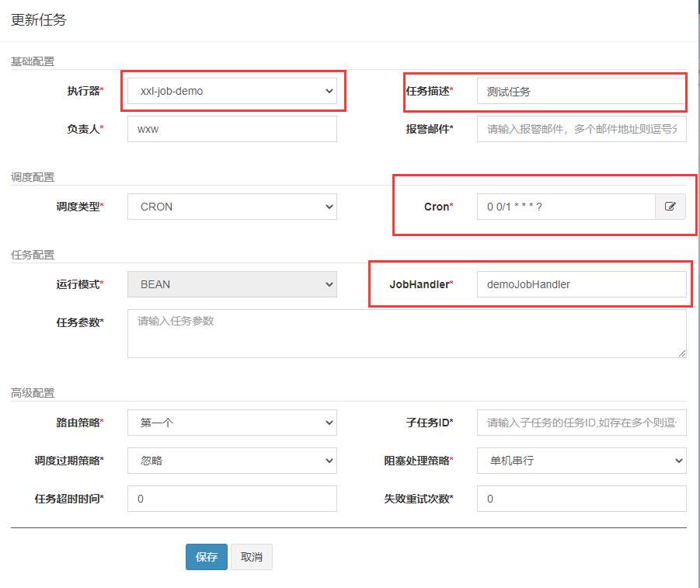Click the 任务超时时间 input field
Viewport: 700px width, 588px height.
tap(232, 499)
